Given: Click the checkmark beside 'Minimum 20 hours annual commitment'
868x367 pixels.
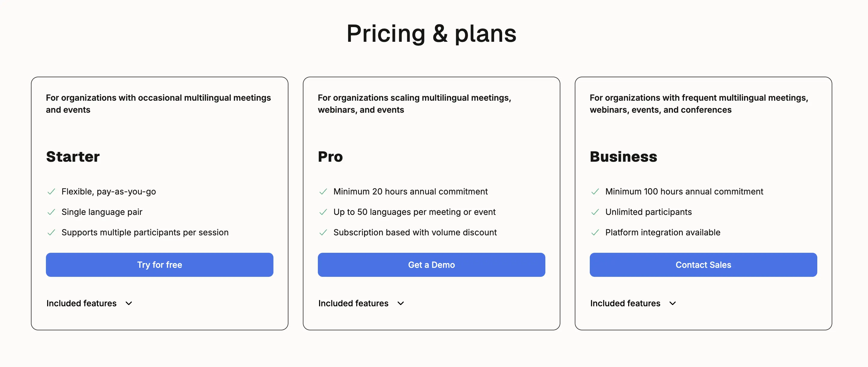Looking at the screenshot, I should 323,191.
